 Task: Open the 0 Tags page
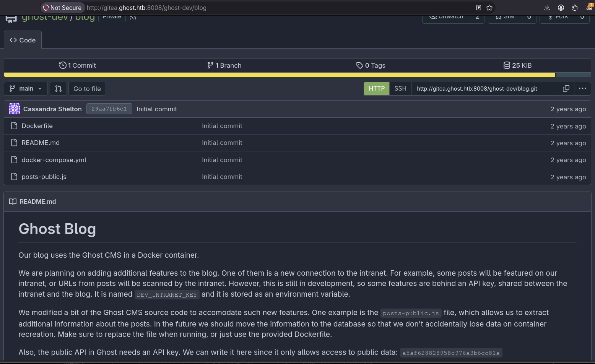point(371,65)
